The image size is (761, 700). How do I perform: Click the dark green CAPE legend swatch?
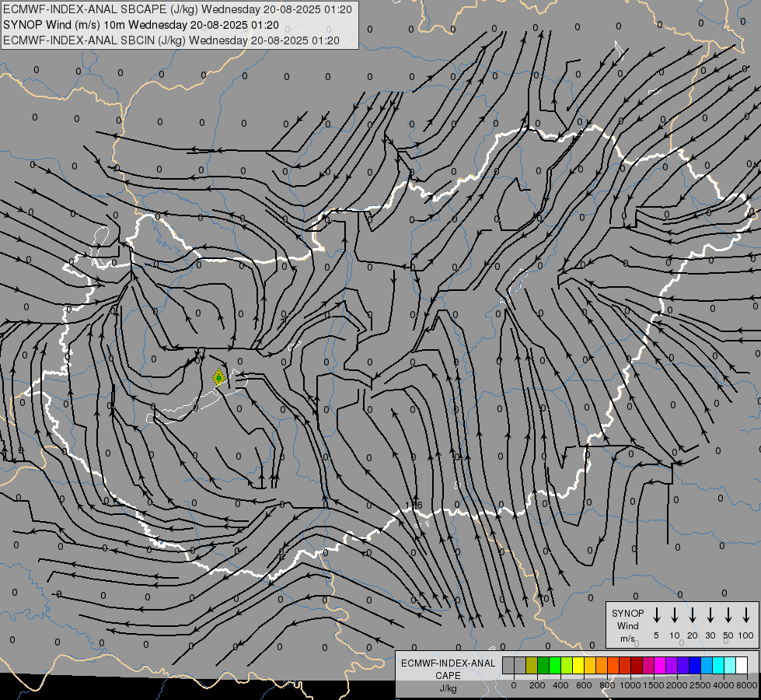543,665
